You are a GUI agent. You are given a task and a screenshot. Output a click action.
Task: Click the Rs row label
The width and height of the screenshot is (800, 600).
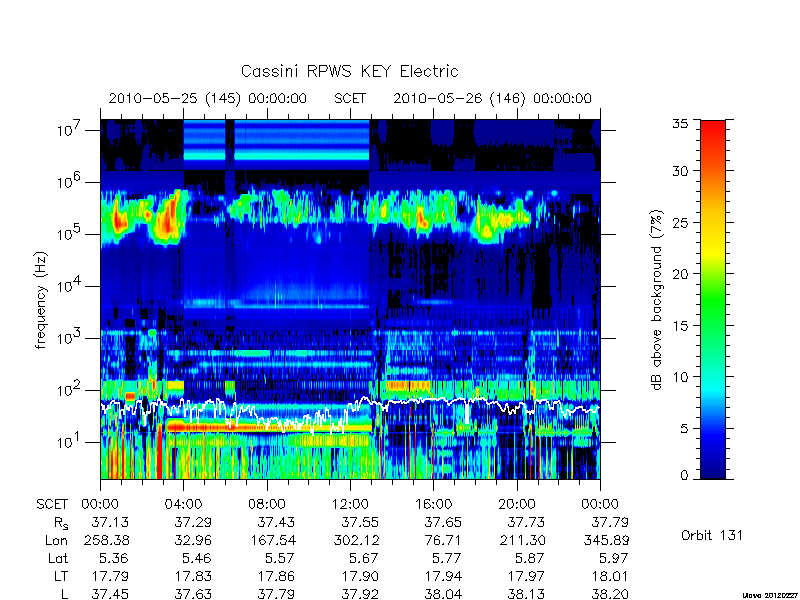(x=61, y=523)
